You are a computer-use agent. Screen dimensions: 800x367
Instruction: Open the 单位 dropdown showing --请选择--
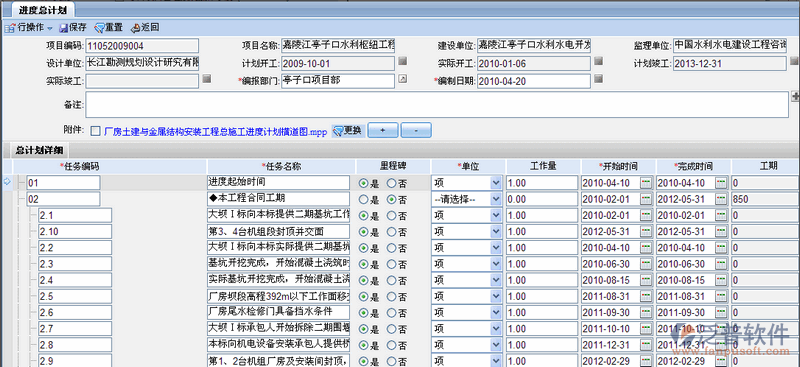click(467, 199)
